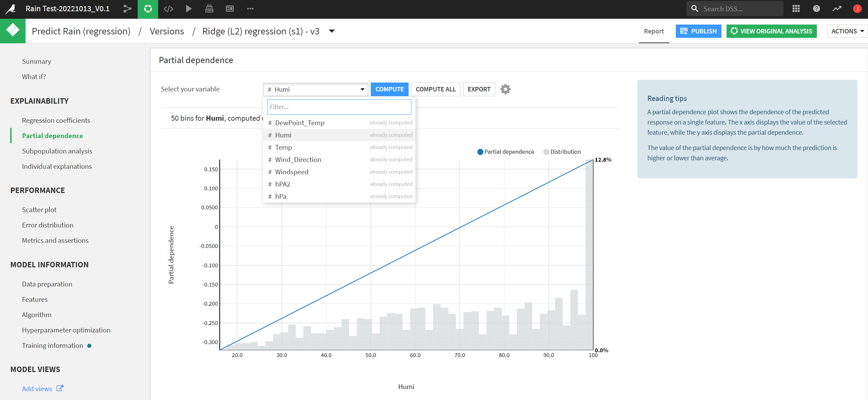Click the help question mark icon
The image size is (868, 400).
(x=817, y=9)
